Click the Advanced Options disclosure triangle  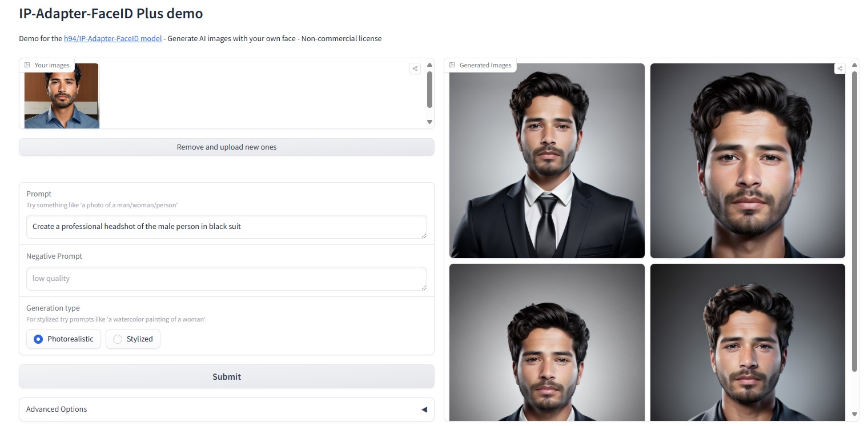point(424,409)
